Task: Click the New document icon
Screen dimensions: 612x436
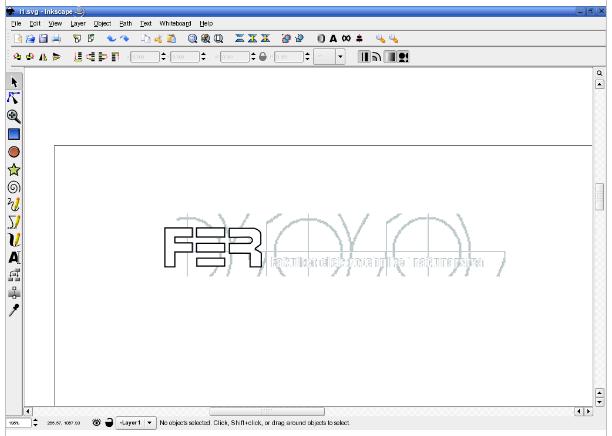Action: (18, 38)
